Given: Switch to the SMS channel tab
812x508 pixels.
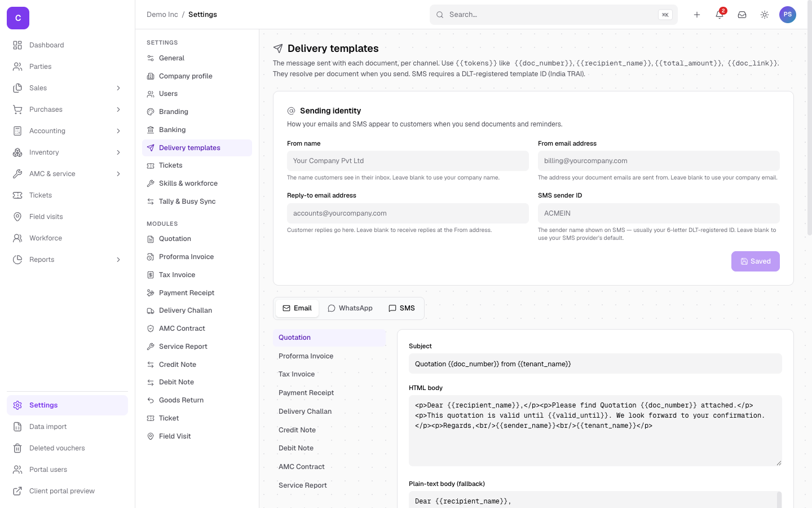Looking at the screenshot, I should click(401, 308).
